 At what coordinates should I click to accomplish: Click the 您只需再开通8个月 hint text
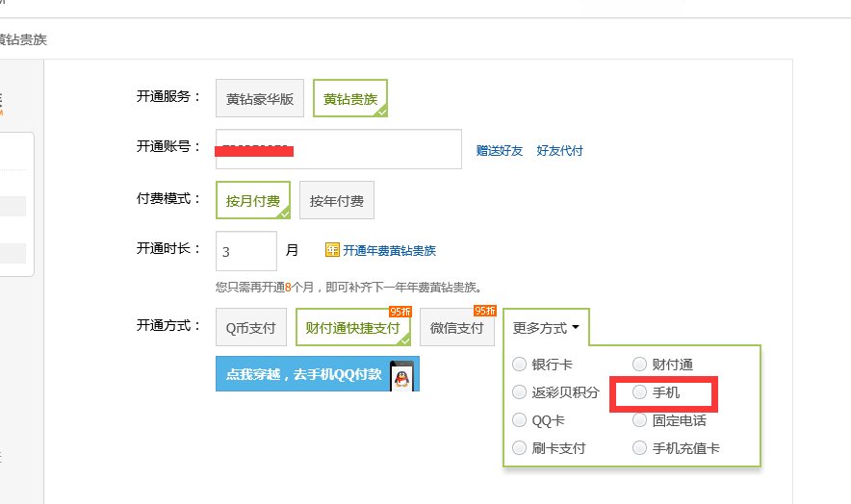[x=348, y=287]
